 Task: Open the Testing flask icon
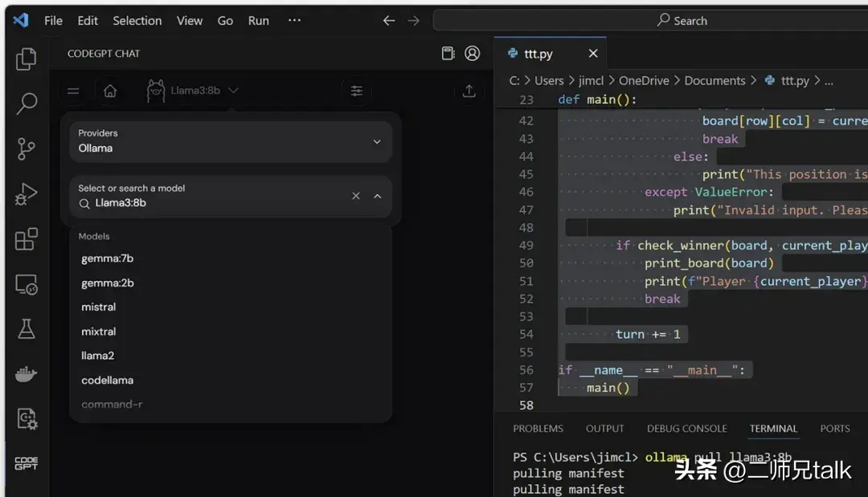[x=27, y=328]
